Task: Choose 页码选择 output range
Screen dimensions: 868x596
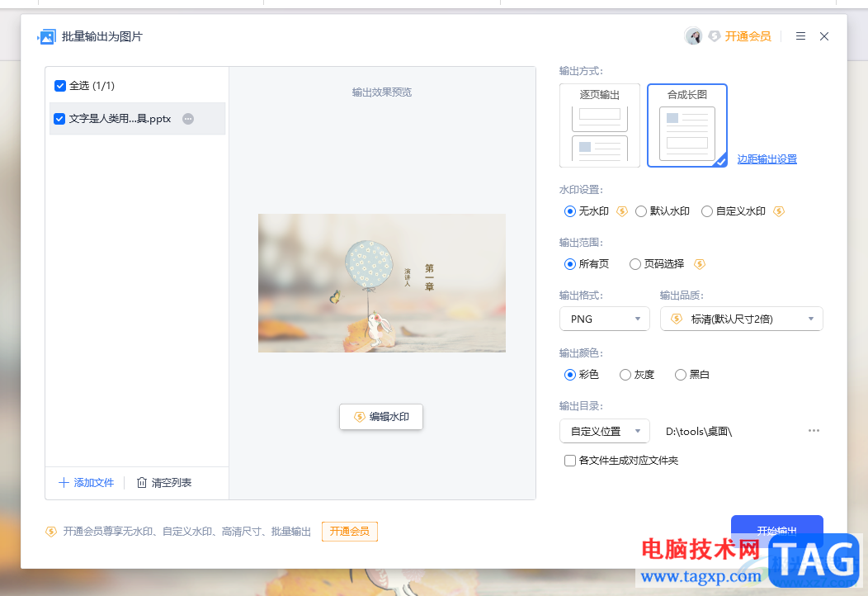Action: (635, 264)
